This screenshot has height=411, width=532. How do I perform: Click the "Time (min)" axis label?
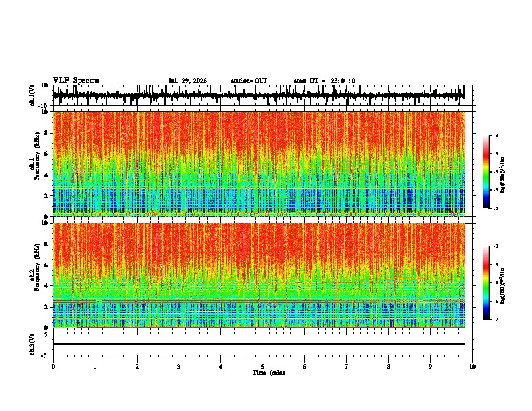pyautogui.click(x=269, y=373)
